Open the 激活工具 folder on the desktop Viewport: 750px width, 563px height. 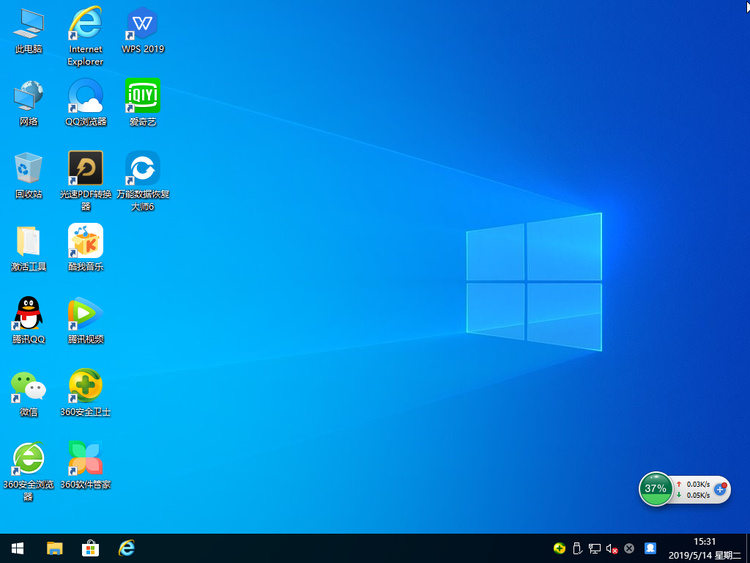coord(28,241)
